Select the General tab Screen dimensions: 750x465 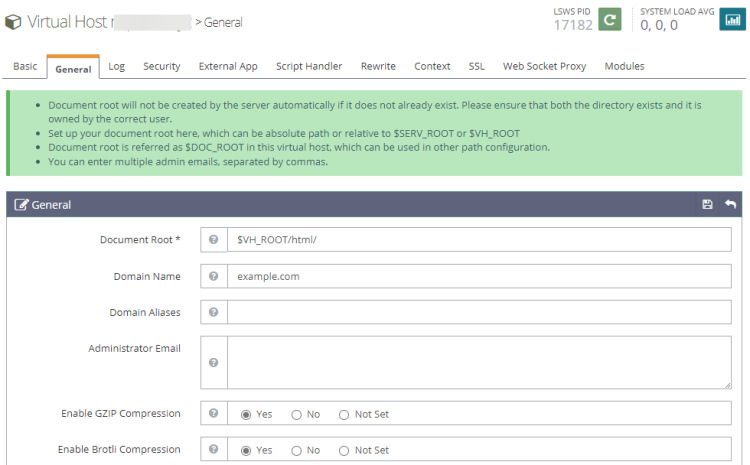73,68
